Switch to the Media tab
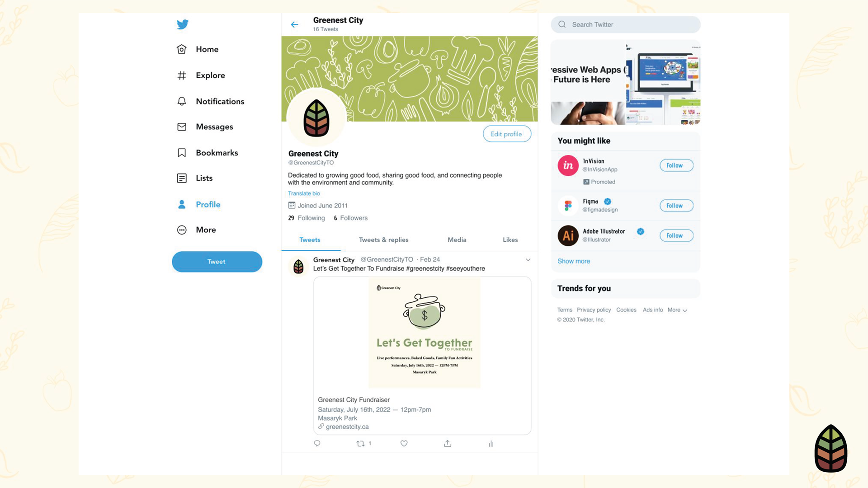This screenshot has height=488, width=868. (x=457, y=240)
